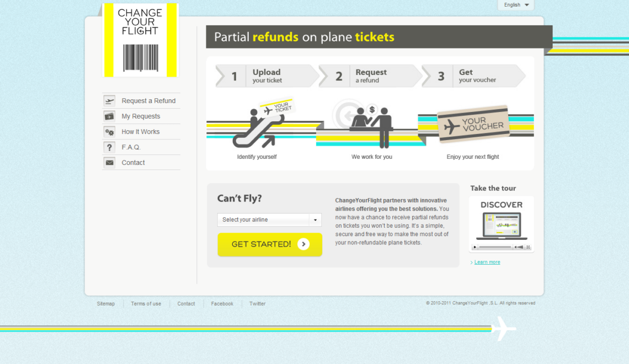Viewport: 629px width, 364px height.
Task: Follow the Learn more link
Action: 487,262
